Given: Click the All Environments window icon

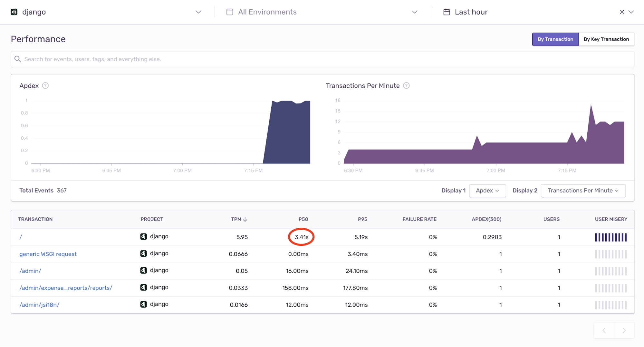Looking at the screenshot, I should (x=230, y=12).
